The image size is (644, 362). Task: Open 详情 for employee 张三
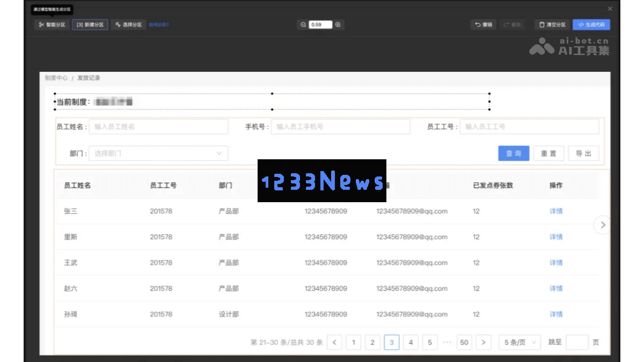(556, 211)
